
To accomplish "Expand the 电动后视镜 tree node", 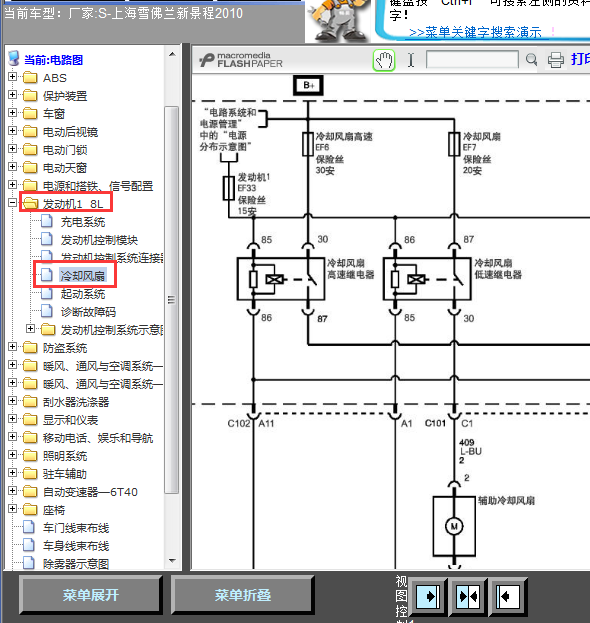I will (12, 131).
